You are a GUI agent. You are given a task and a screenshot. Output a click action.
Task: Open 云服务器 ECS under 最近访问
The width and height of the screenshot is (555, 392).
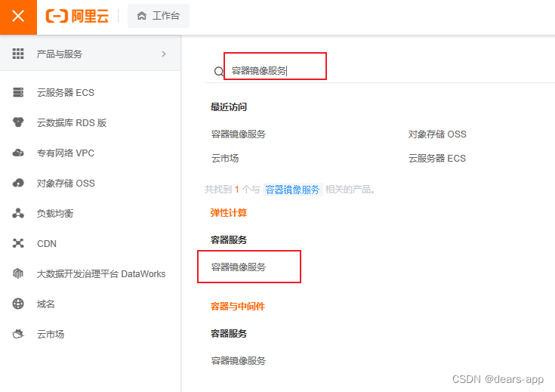point(437,159)
